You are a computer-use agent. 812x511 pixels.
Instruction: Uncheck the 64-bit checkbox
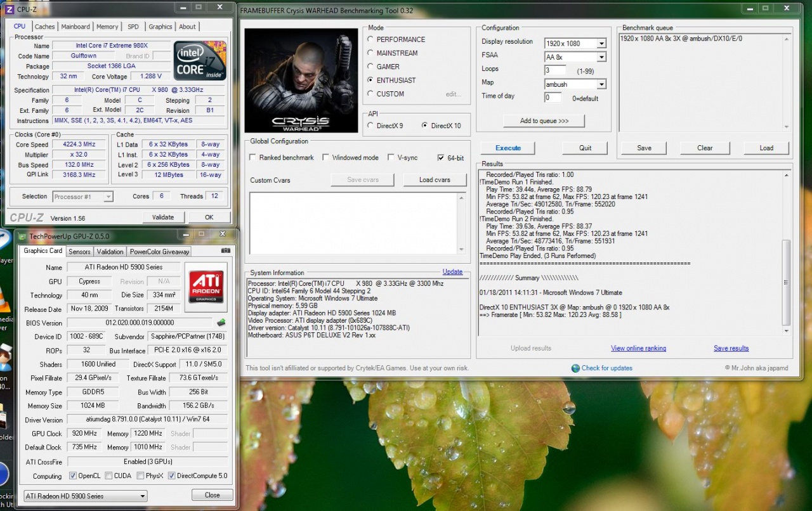click(441, 158)
